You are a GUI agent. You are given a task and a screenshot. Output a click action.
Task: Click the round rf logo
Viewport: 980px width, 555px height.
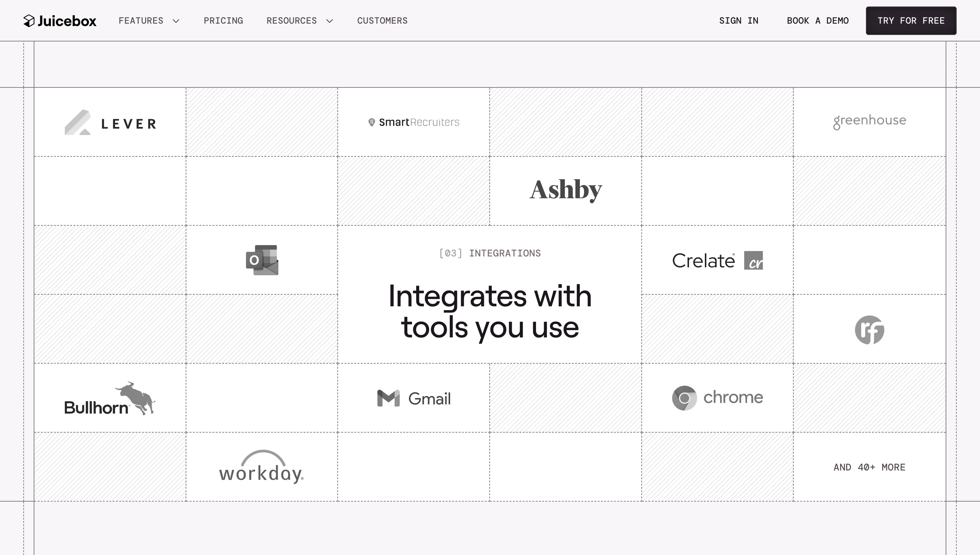click(869, 330)
